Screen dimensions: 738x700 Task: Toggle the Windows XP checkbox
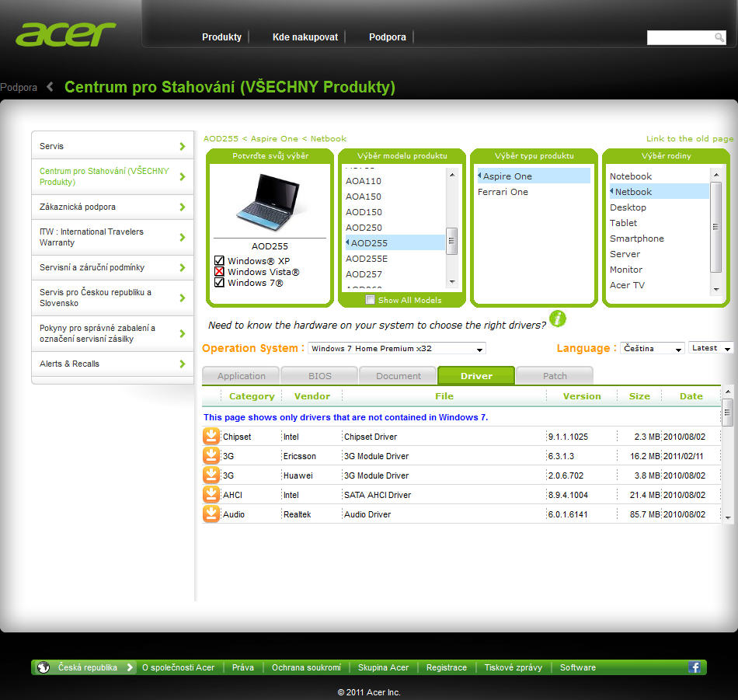tap(219, 260)
